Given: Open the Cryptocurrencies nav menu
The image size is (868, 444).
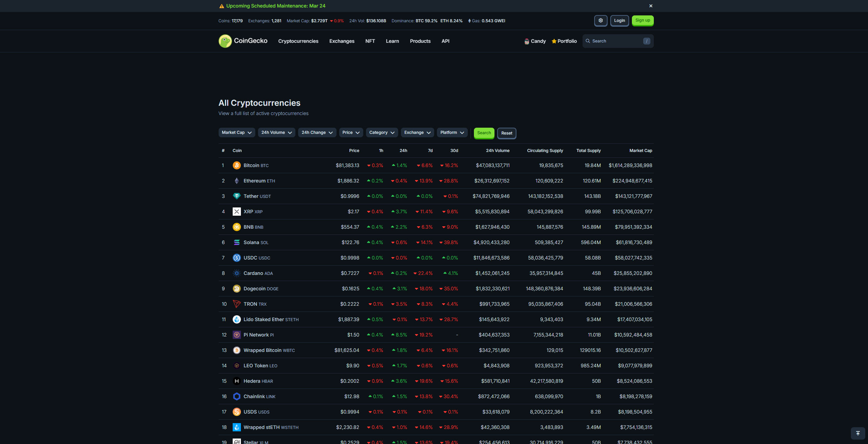Looking at the screenshot, I should click(298, 41).
